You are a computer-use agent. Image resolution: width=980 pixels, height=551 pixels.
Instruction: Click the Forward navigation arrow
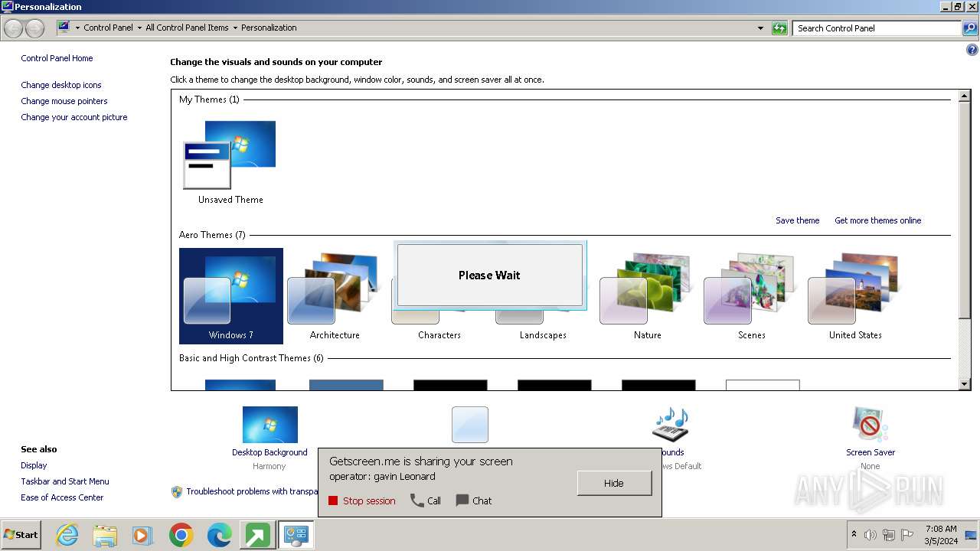pyautogui.click(x=35, y=28)
